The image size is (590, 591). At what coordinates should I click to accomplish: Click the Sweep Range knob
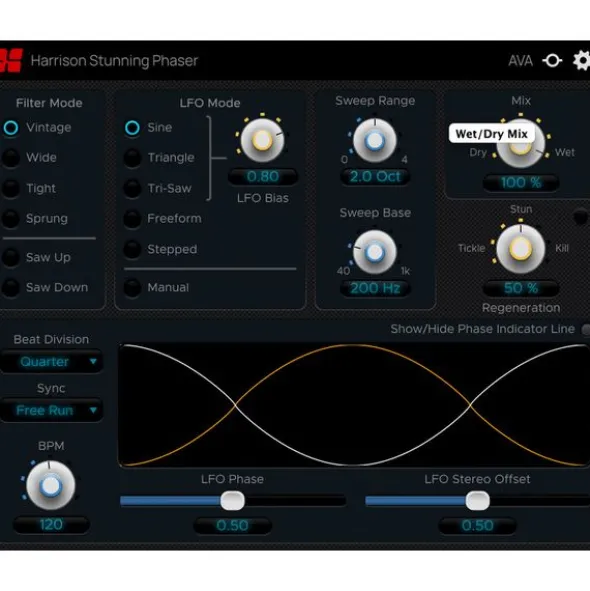tap(374, 140)
